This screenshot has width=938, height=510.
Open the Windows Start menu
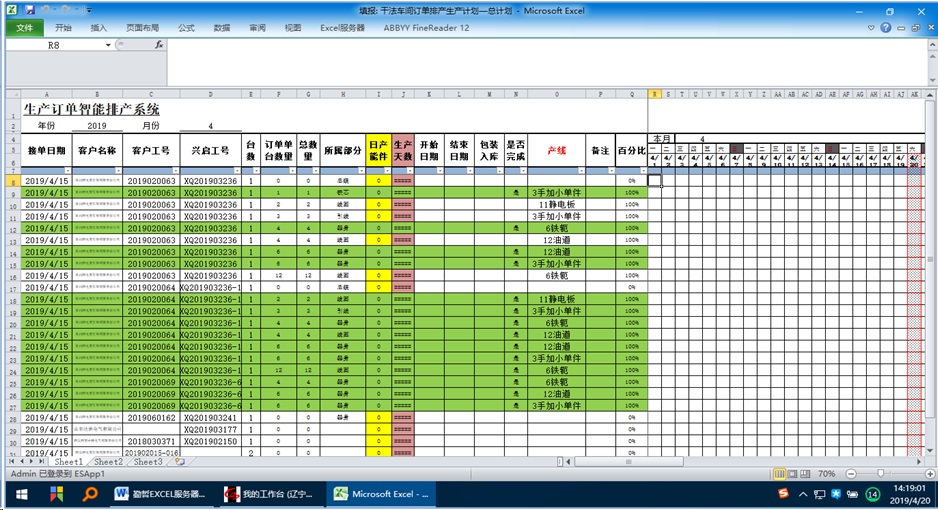pyautogui.click(x=20, y=494)
